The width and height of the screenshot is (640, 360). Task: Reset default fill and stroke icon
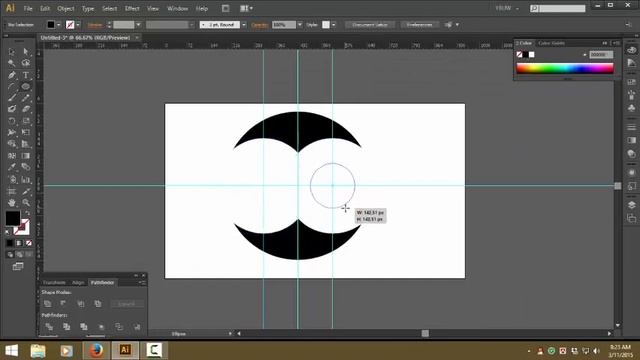pos(7,232)
